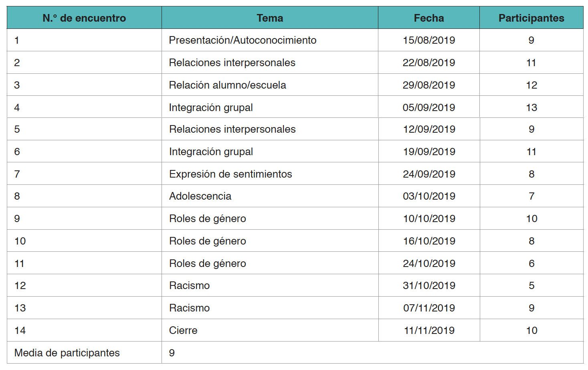The height and width of the screenshot is (370, 588).
Task: Click the date 24/10/2019
Action: click(x=429, y=263)
